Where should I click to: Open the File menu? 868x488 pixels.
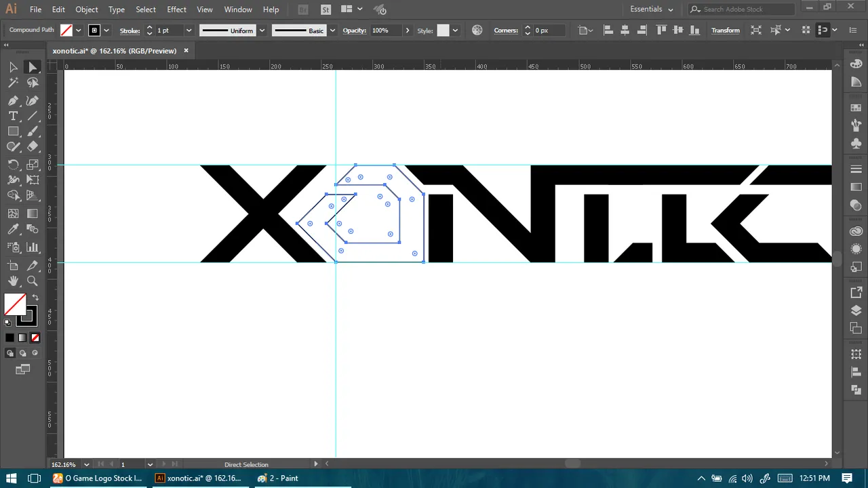tap(36, 9)
